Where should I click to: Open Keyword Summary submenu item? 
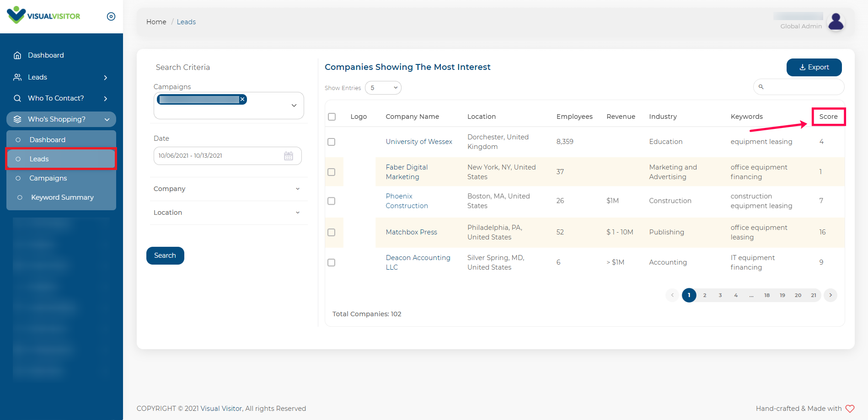tap(62, 197)
